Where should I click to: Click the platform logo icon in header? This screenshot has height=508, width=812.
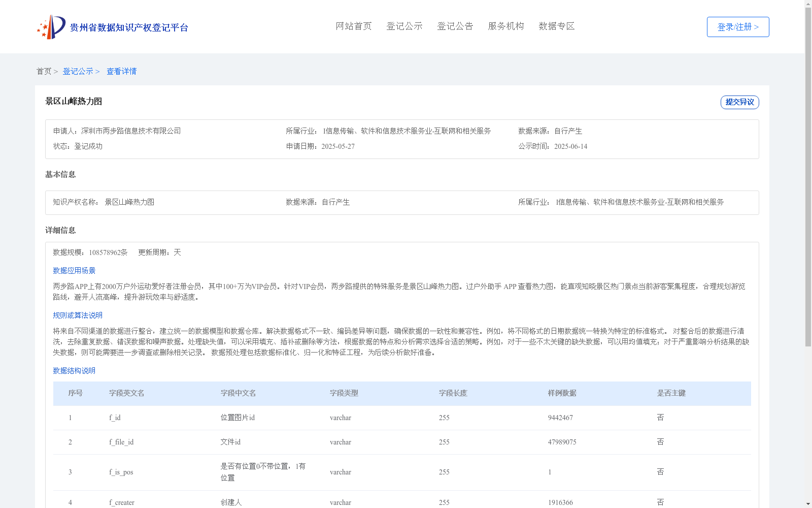point(51,27)
